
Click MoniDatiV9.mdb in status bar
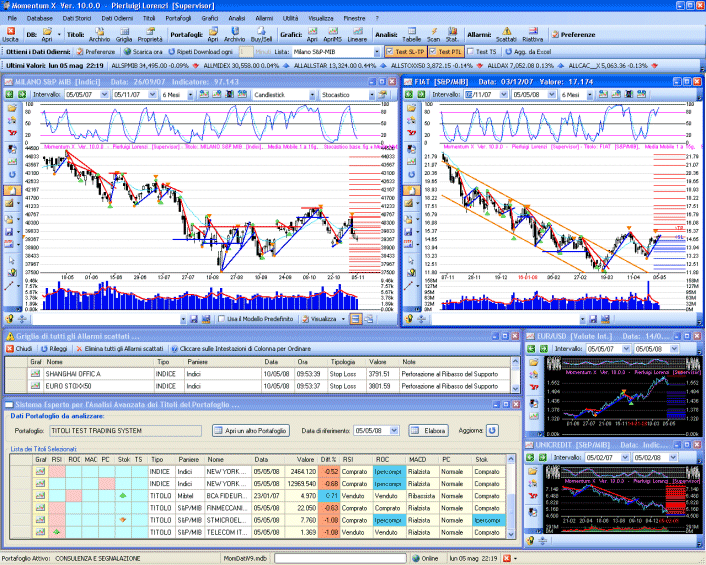[x=245, y=558]
